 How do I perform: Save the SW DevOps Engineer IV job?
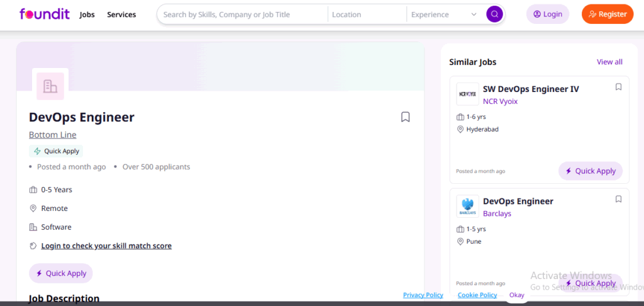(618, 87)
